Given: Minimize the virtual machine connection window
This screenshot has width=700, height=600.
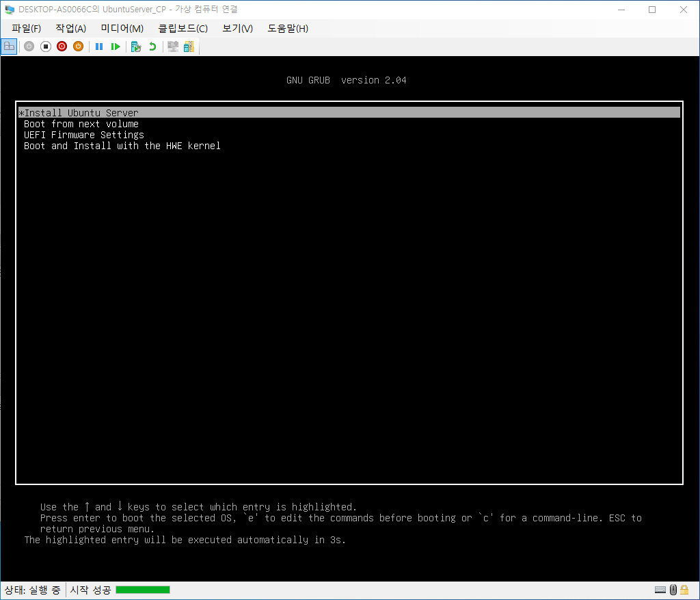Looking at the screenshot, I should click(621, 10).
